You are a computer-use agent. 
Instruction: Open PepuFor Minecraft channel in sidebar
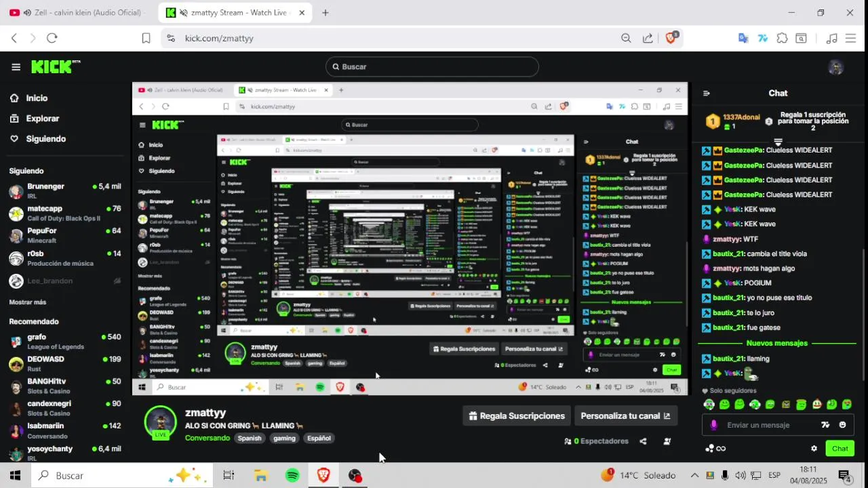tap(65, 235)
